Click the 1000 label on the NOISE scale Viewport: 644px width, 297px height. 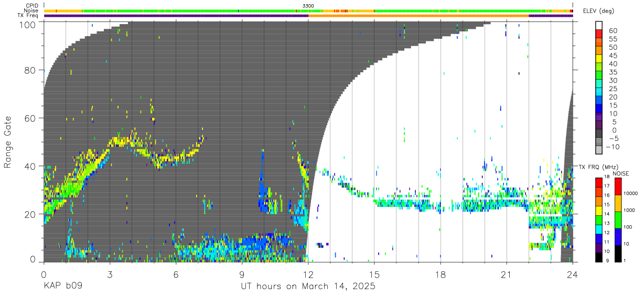click(630, 211)
